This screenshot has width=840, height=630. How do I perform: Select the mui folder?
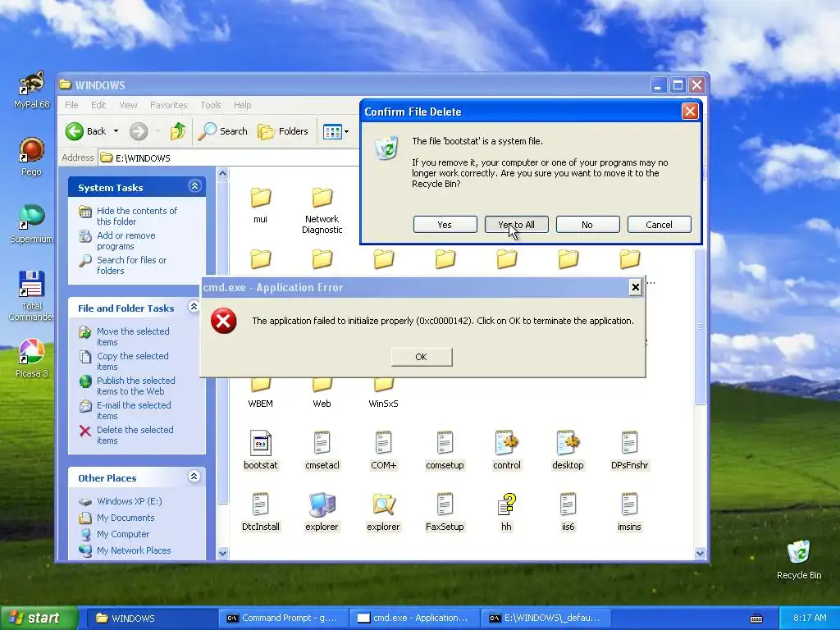260,204
